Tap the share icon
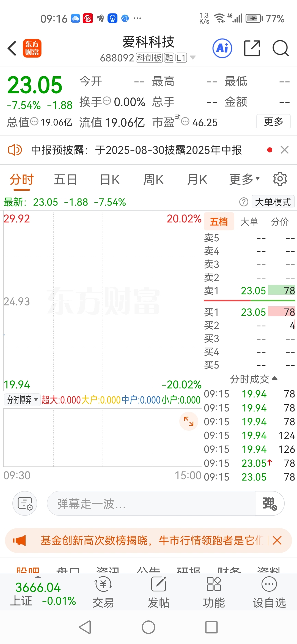This screenshot has width=297, height=644. coord(252,48)
